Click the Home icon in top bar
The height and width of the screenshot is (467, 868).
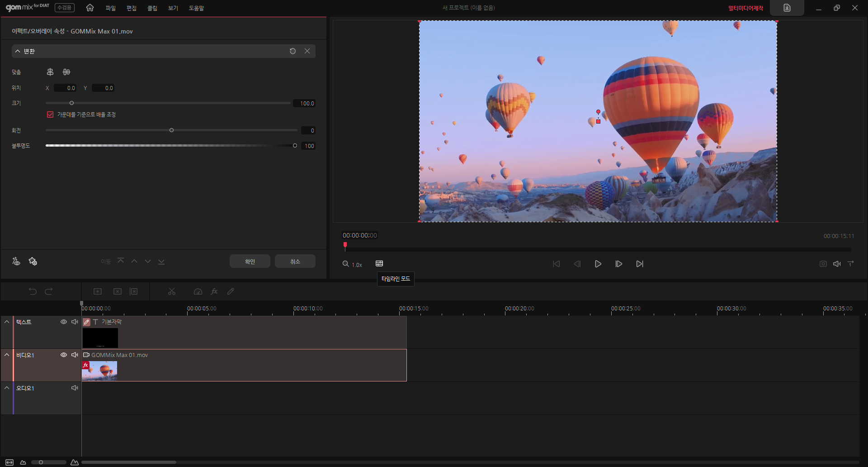(90, 8)
